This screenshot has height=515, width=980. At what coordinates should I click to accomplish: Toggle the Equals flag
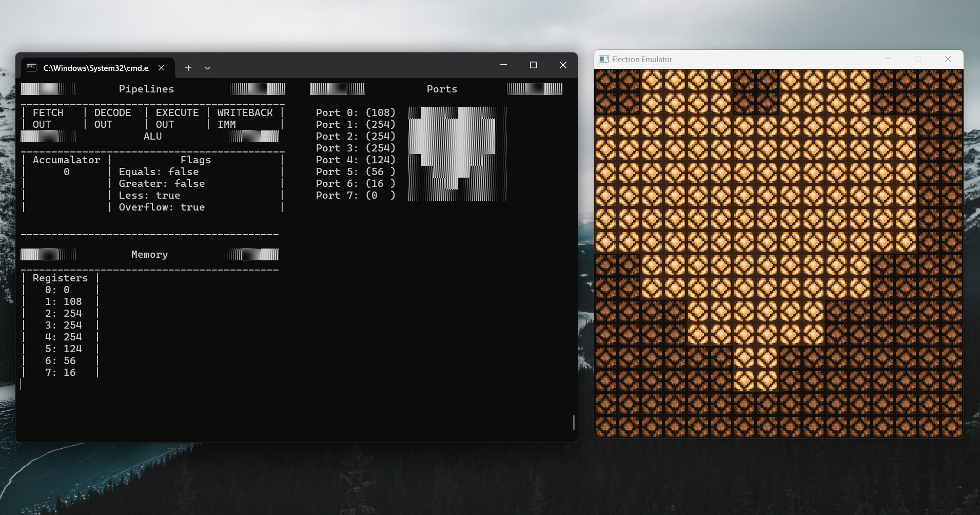(158, 171)
